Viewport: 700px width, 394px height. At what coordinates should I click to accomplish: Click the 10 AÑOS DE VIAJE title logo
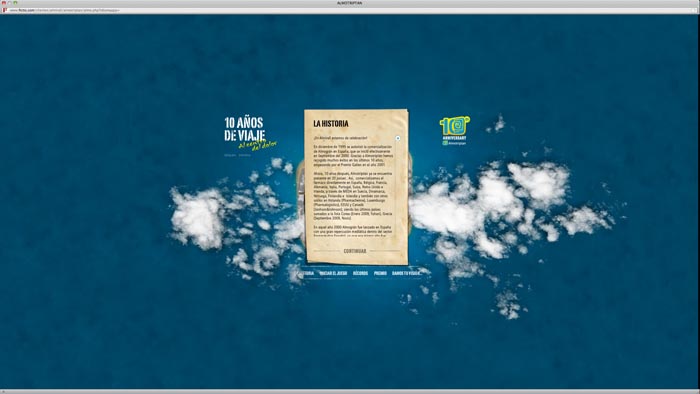coord(250,134)
